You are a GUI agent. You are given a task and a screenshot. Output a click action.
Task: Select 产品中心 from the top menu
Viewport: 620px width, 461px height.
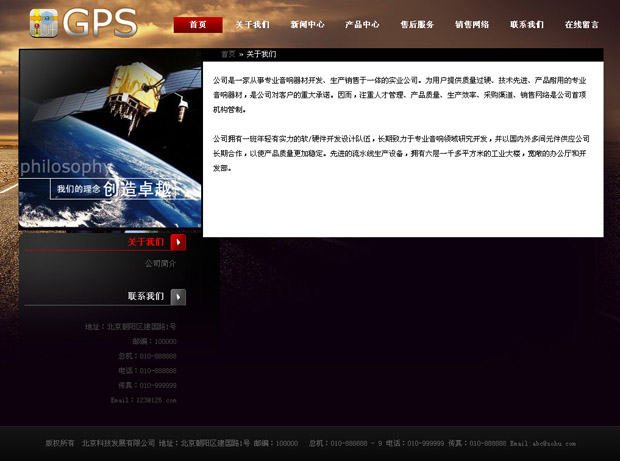click(362, 24)
